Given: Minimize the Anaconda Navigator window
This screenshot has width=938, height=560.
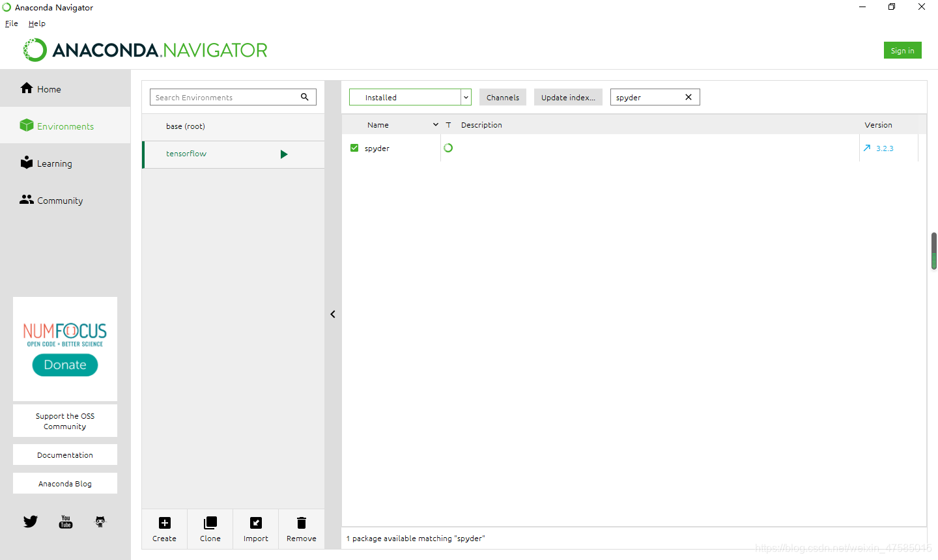Looking at the screenshot, I should [x=862, y=7].
